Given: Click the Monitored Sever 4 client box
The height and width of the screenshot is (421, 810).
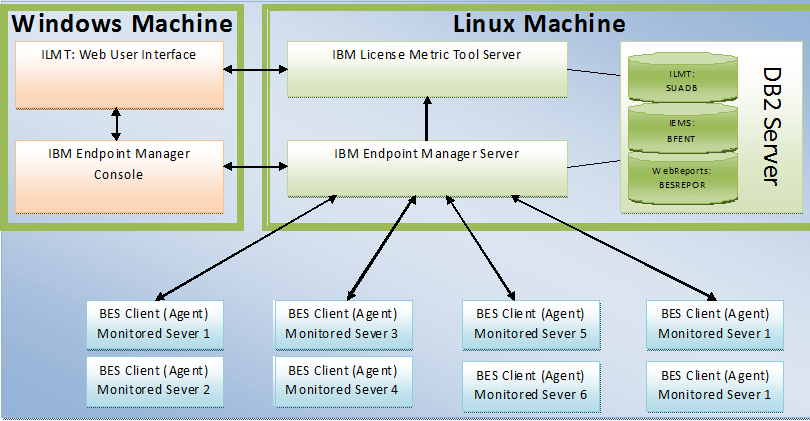Looking at the screenshot, I should click(x=342, y=380).
